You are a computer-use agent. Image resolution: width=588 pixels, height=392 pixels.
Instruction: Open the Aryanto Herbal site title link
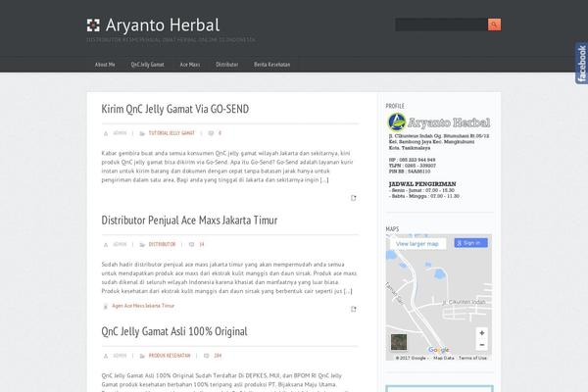point(163,25)
